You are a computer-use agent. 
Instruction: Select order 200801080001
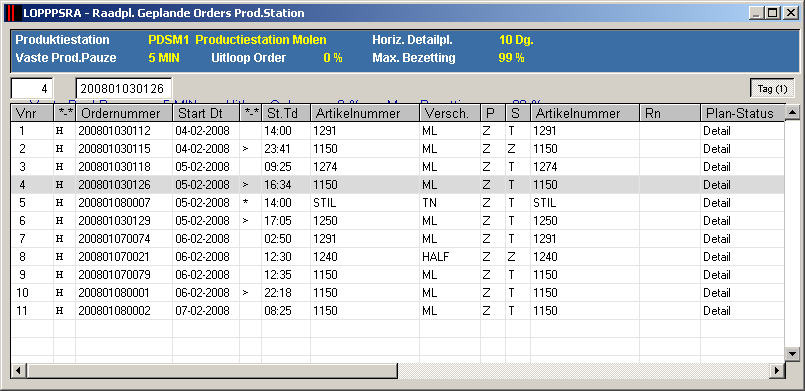[114, 292]
